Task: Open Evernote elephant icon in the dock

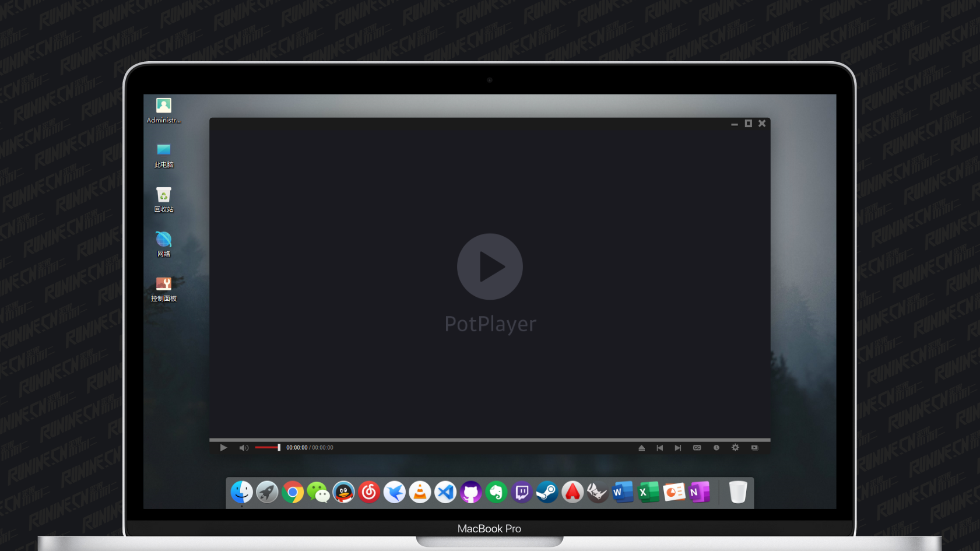Action: coord(496,492)
